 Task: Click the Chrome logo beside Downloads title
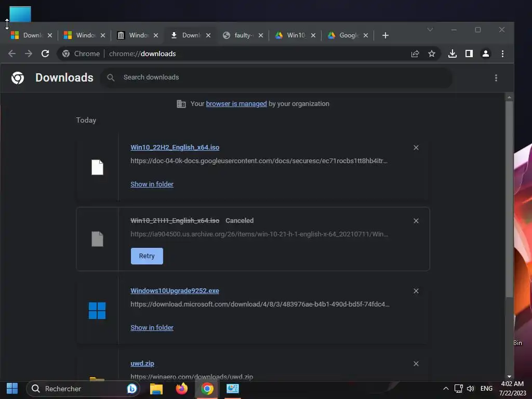18,78
